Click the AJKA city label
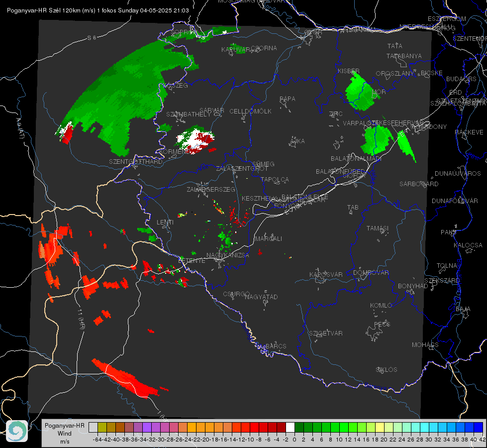Screen dimensions: 487x448 pos(297,141)
